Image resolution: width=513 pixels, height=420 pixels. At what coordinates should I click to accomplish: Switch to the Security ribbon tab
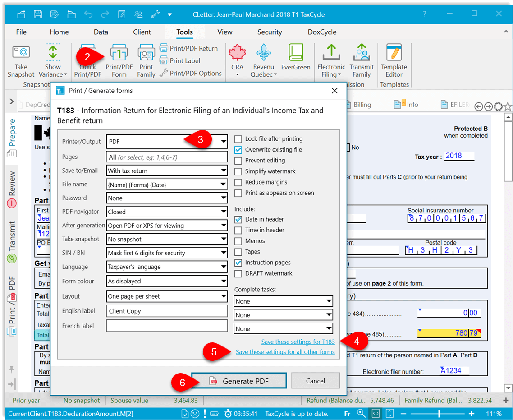point(270,32)
